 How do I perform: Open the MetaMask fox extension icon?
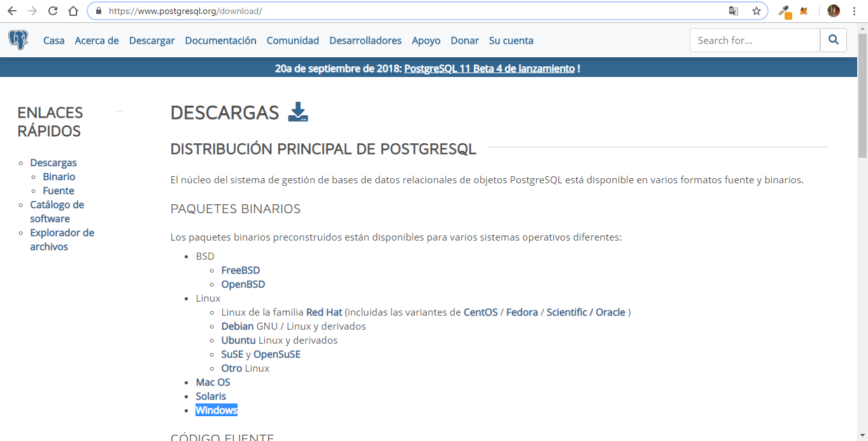pos(804,11)
